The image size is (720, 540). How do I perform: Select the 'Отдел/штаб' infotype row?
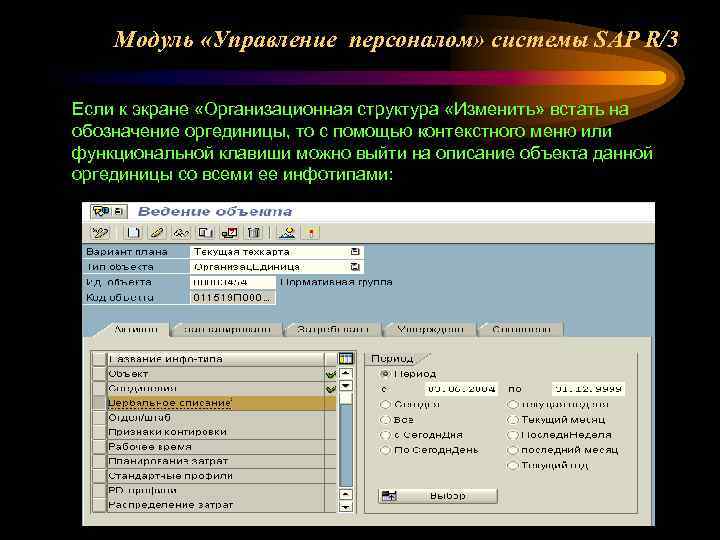pyautogui.click(x=216, y=418)
